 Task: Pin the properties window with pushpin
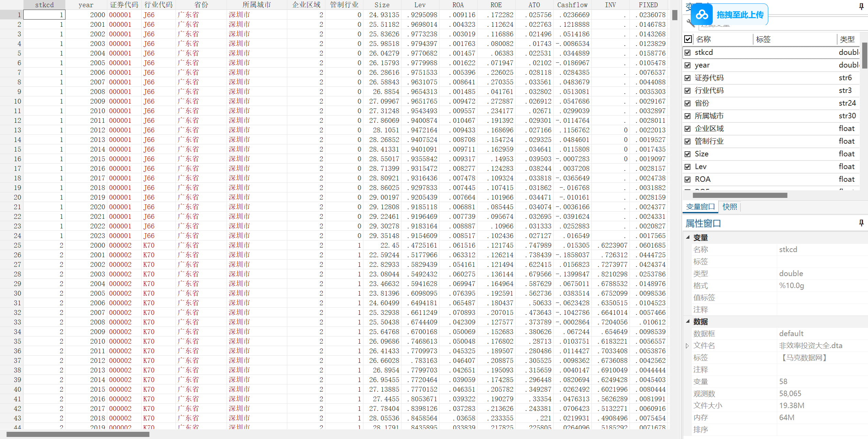(861, 223)
